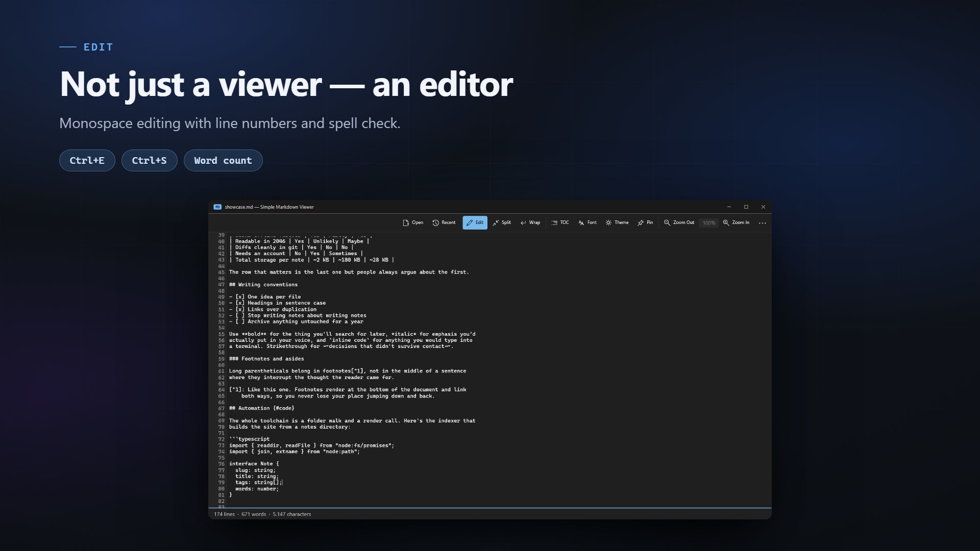The height and width of the screenshot is (551, 980).
Task: Click the import join, extname line
Action: pos(295,452)
